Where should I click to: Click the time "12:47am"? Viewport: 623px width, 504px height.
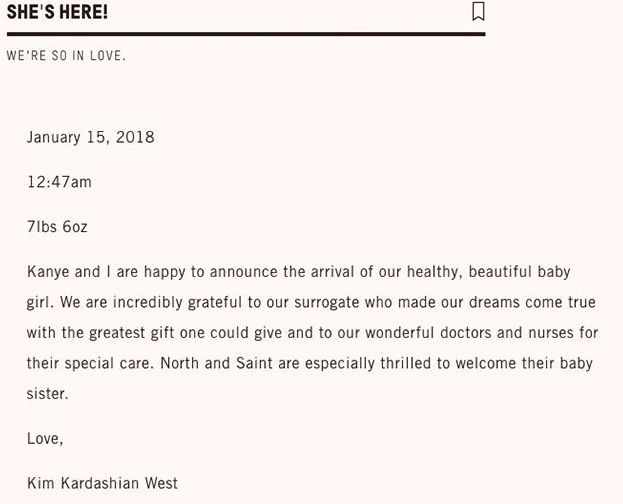point(59,182)
